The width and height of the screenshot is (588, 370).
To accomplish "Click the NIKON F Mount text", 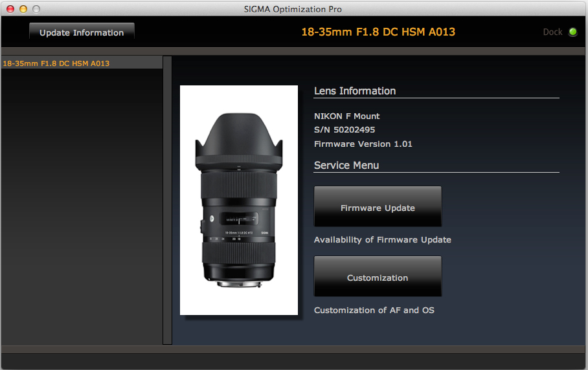I will point(347,116).
